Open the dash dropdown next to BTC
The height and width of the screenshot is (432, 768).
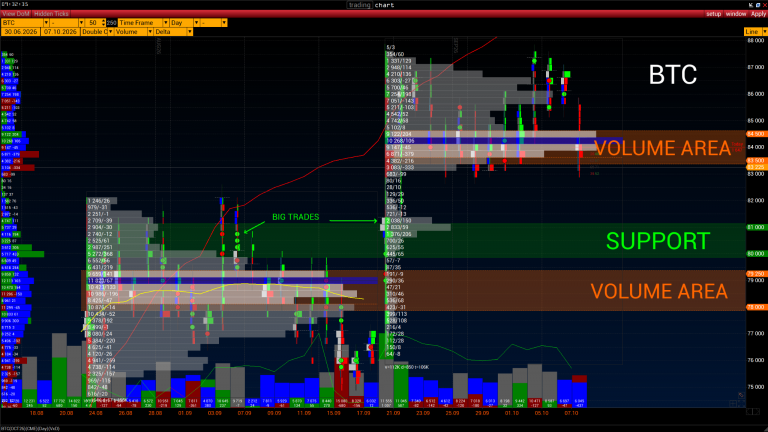(x=81, y=23)
